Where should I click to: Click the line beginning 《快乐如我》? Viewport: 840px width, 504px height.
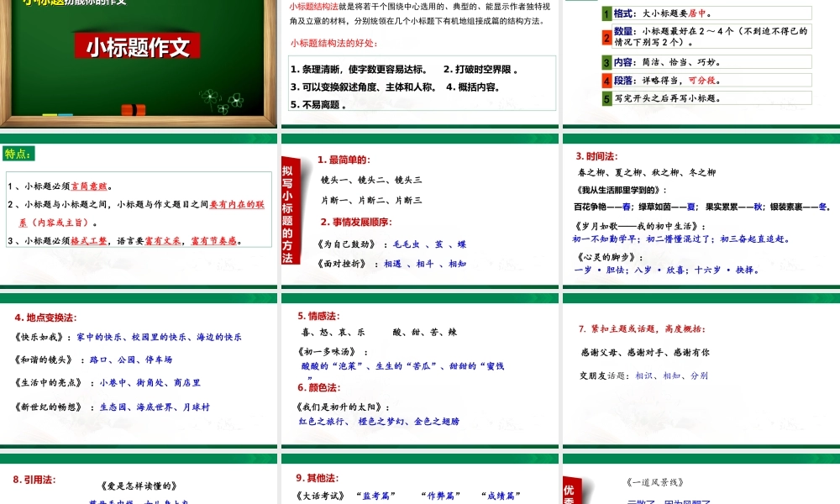pyautogui.click(x=128, y=337)
